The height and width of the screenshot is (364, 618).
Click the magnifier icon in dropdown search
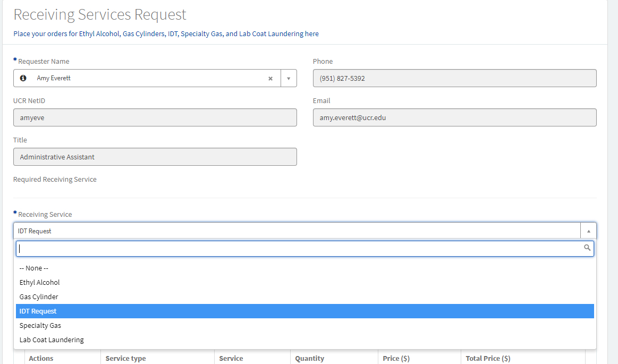[587, 248]
